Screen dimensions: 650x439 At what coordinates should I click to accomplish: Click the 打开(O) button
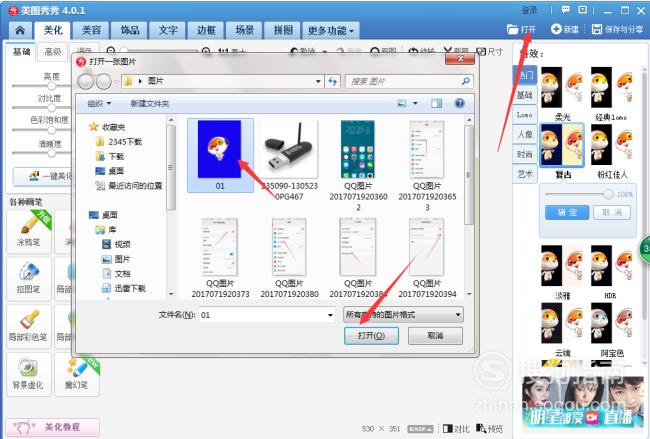[x=371, y=335]
